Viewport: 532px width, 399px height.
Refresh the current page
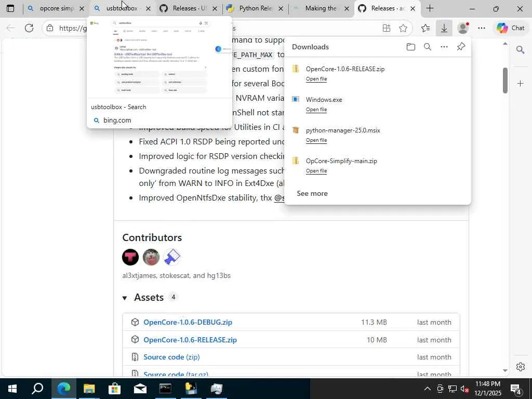click(x=29, y=28)
